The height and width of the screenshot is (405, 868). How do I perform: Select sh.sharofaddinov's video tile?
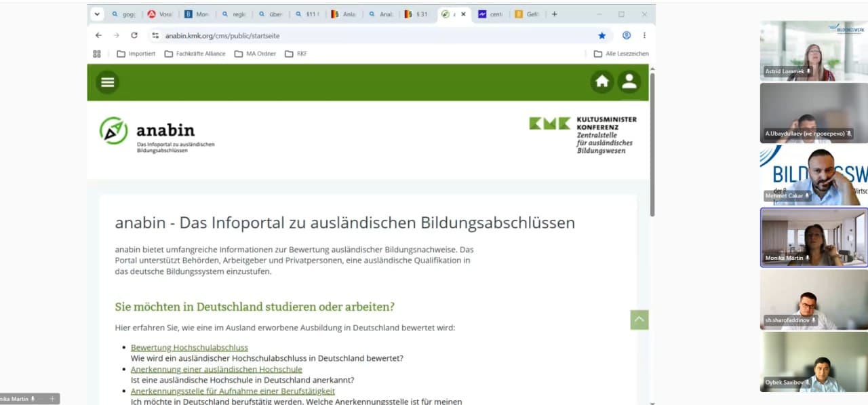(x=814, y=300)
